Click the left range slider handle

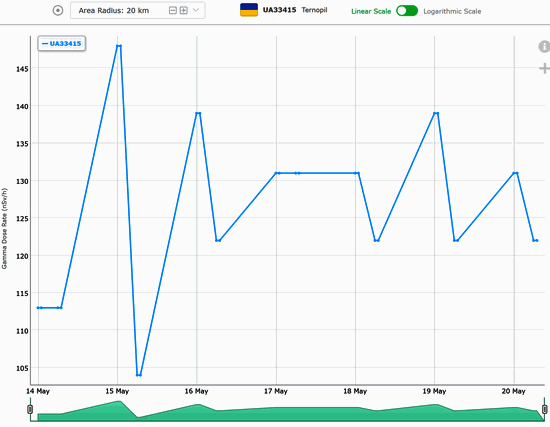coord(30,409)
